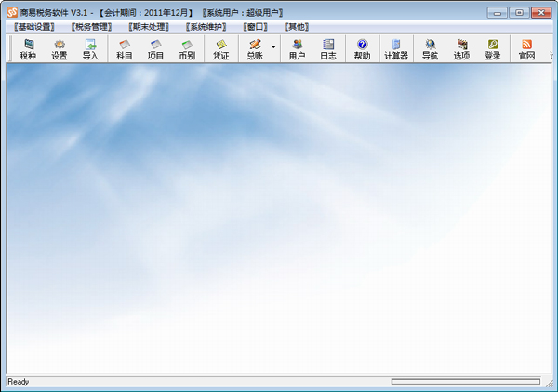
Task: Click the 选项 (options) toolbar icon
Action: (461, 49)
